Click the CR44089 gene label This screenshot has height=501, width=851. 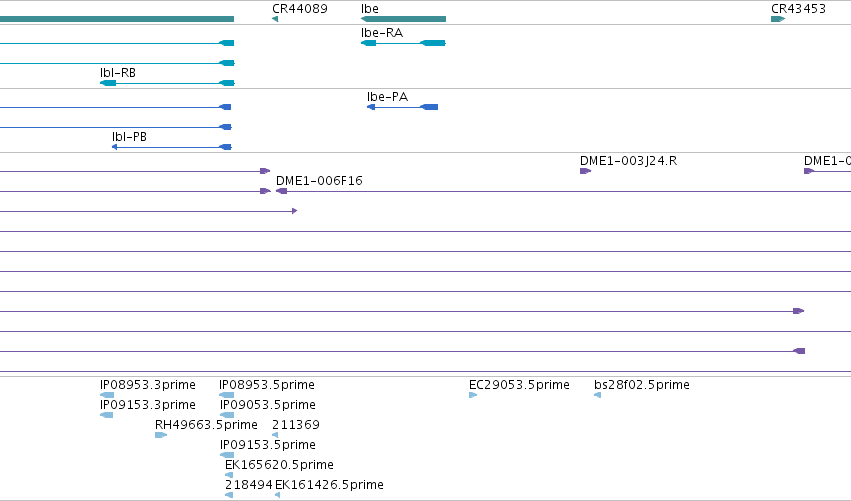300,9
